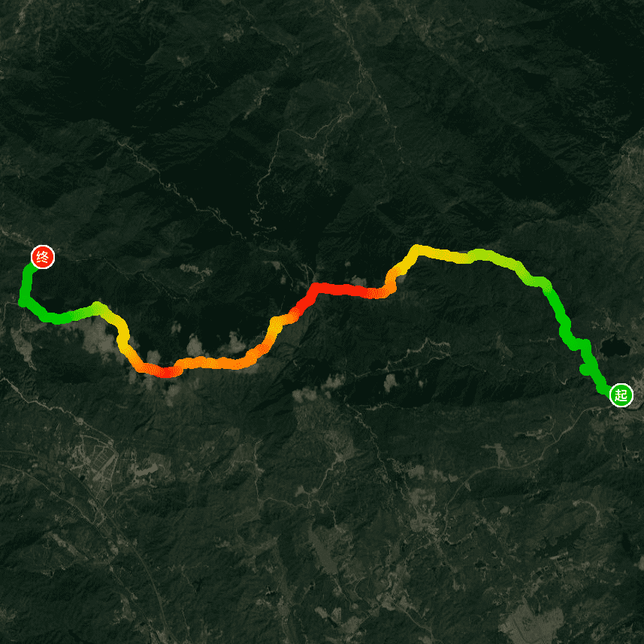Select the orange bend climbing toward the red section
The height and width of the screenshot is (644, 644).
(x=276, y=327)
